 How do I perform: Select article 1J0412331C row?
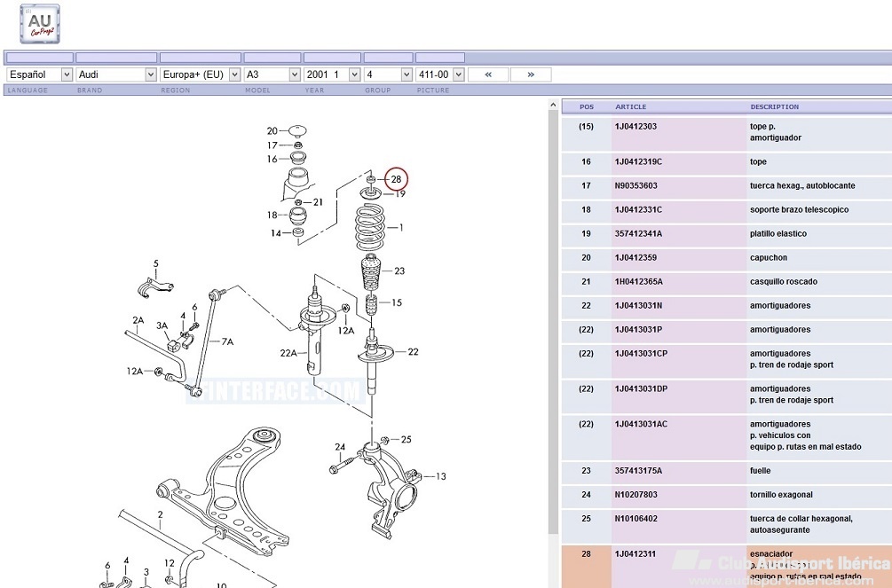coord(727,210)
